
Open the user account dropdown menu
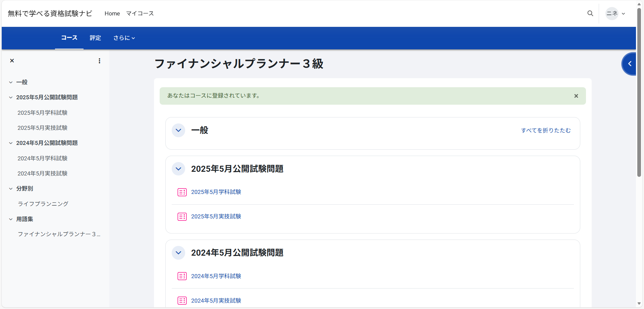coord(615,14)
